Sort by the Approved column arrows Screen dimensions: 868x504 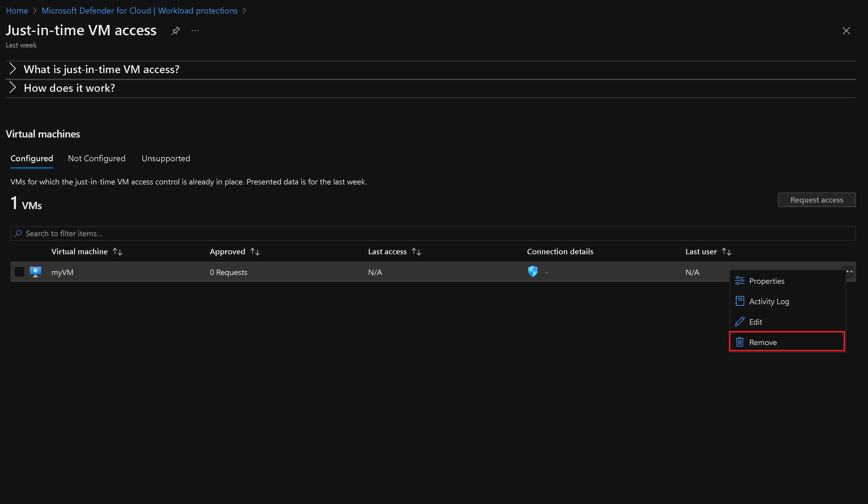click(x=255, y=252)
